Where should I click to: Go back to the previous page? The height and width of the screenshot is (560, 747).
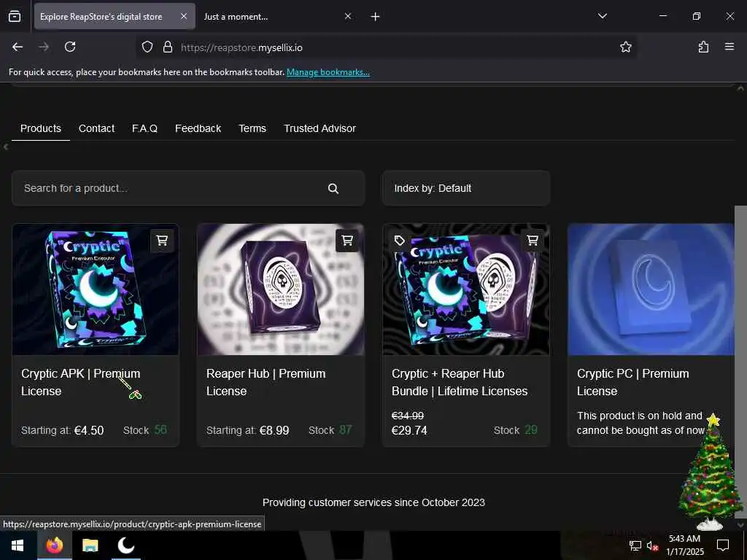[18, 47]
